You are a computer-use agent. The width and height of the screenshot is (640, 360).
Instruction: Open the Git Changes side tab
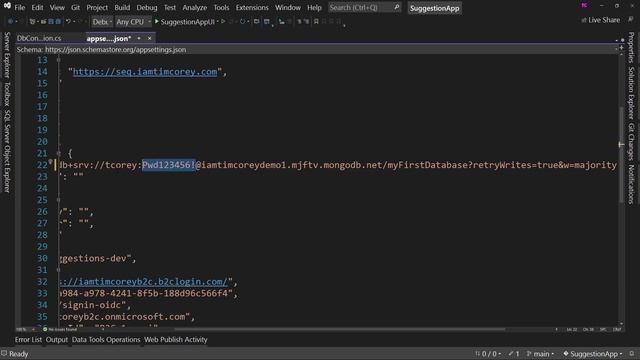[631, 142]
